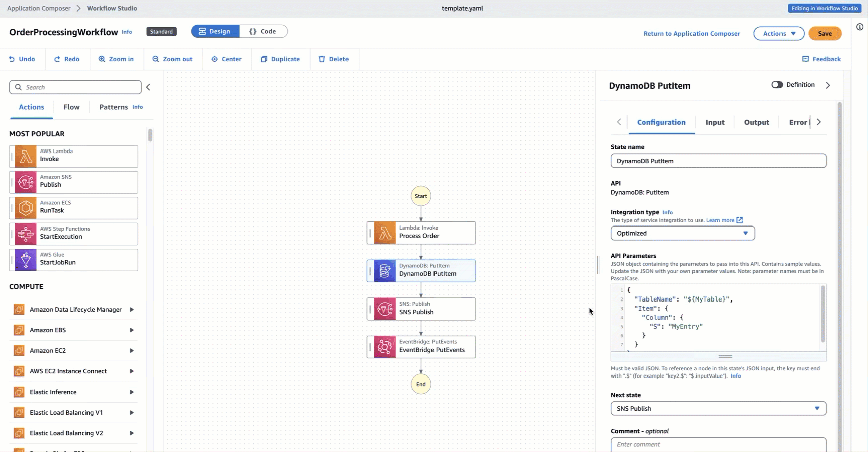The width and height of the screenshot is (868, 452).
Task: Open the Input tab
Action: tap(715, 122)
